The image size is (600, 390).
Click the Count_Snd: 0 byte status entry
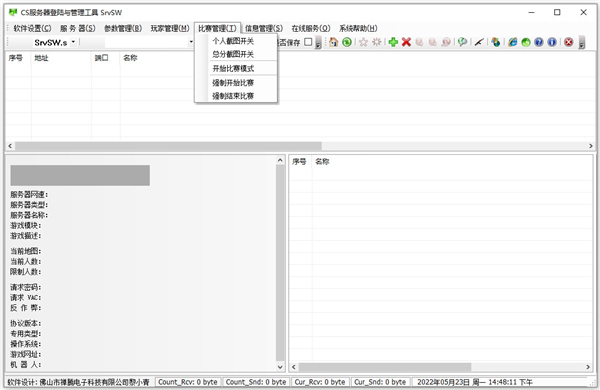[256, 382]
